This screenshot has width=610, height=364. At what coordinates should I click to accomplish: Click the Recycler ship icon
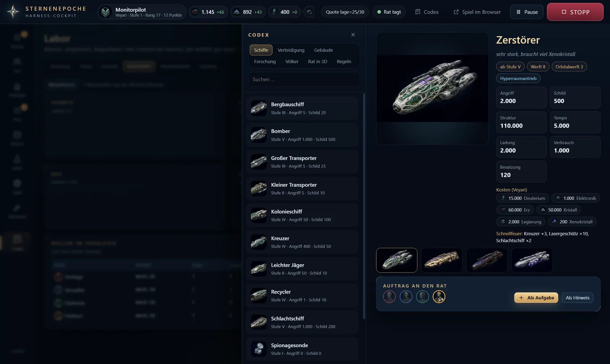point(258,295)
